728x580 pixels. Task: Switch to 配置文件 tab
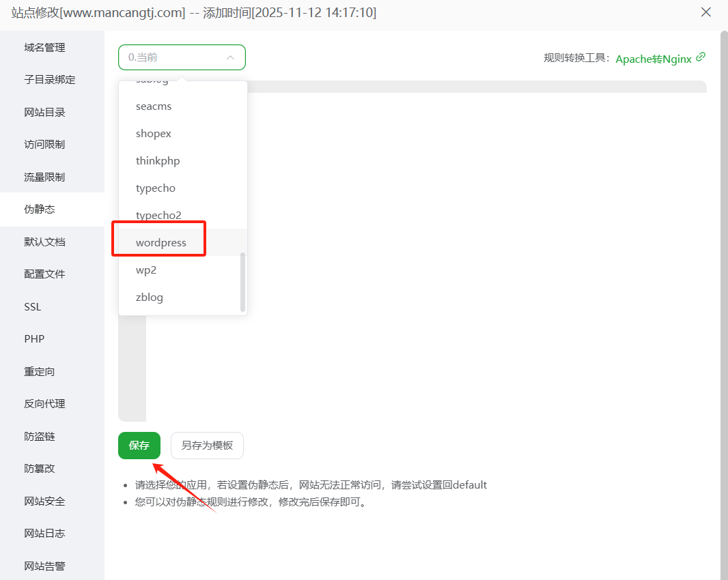tap(44, 274)
